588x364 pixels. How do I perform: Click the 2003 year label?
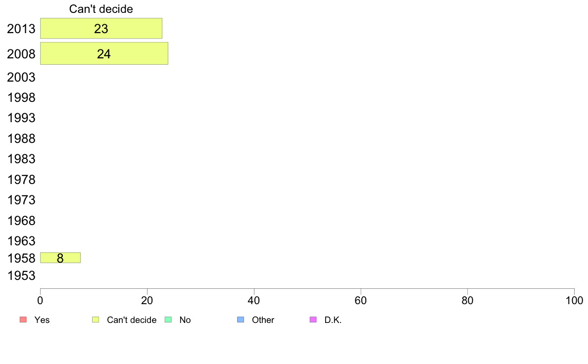pyautogui.click(x=21, y=77)
